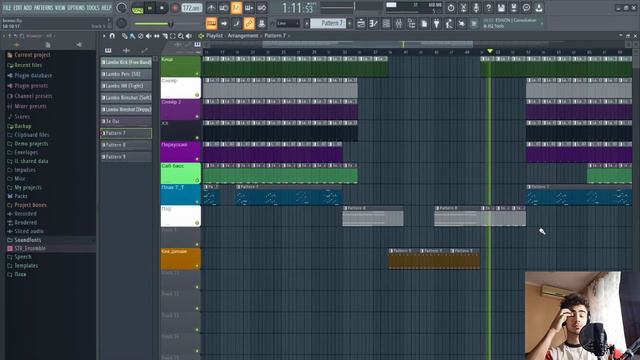Click the Кик_дилэи track header
This screenshot has height=360, width=640.
pyautogui.click(x=180, y=259)
